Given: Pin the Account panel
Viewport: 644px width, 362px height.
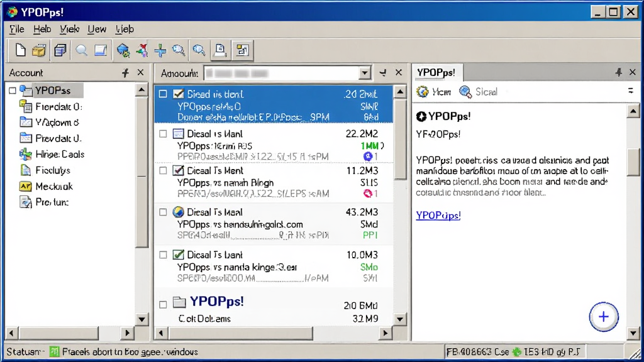Looking at the screenshot, I should 125,73.
